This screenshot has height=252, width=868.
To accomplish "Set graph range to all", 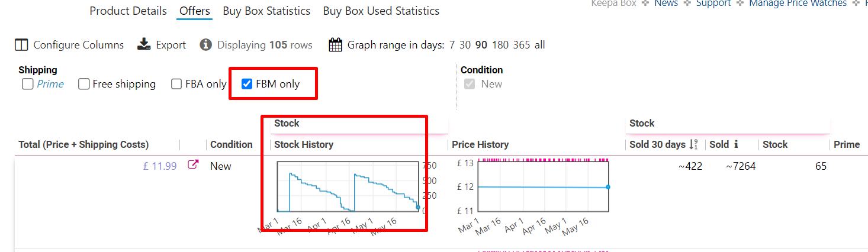I will point(539,45).
